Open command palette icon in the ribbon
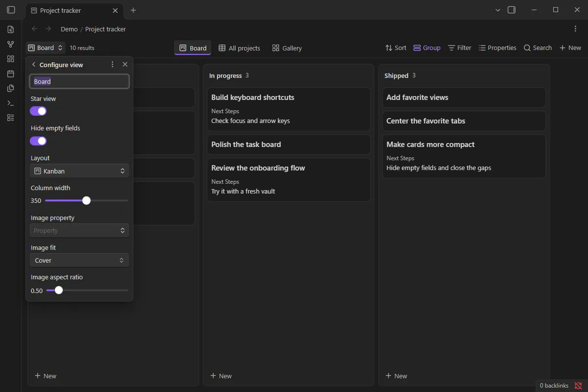Screen dimensions: 588x392 tap(11, 103)
